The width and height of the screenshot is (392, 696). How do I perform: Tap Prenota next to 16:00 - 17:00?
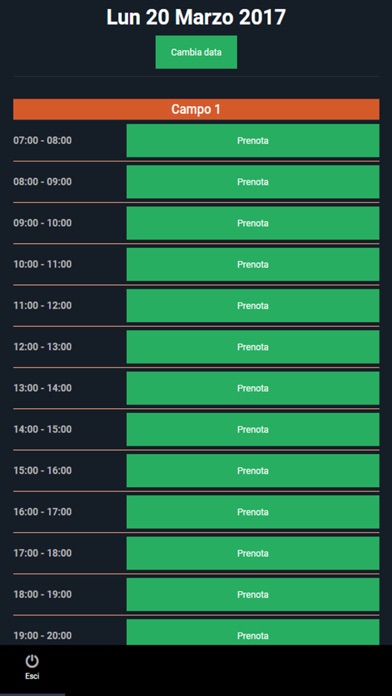click(x=253, y=512)
